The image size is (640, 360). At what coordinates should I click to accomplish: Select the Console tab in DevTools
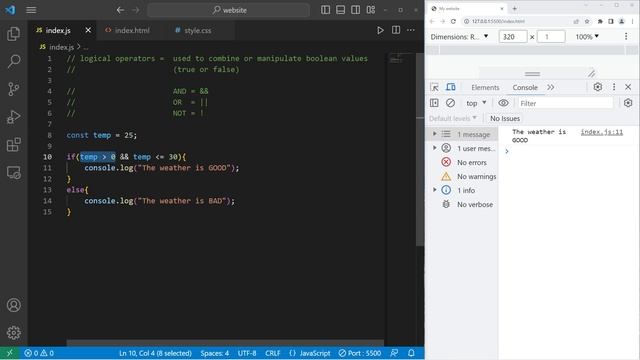pos(525,87)
